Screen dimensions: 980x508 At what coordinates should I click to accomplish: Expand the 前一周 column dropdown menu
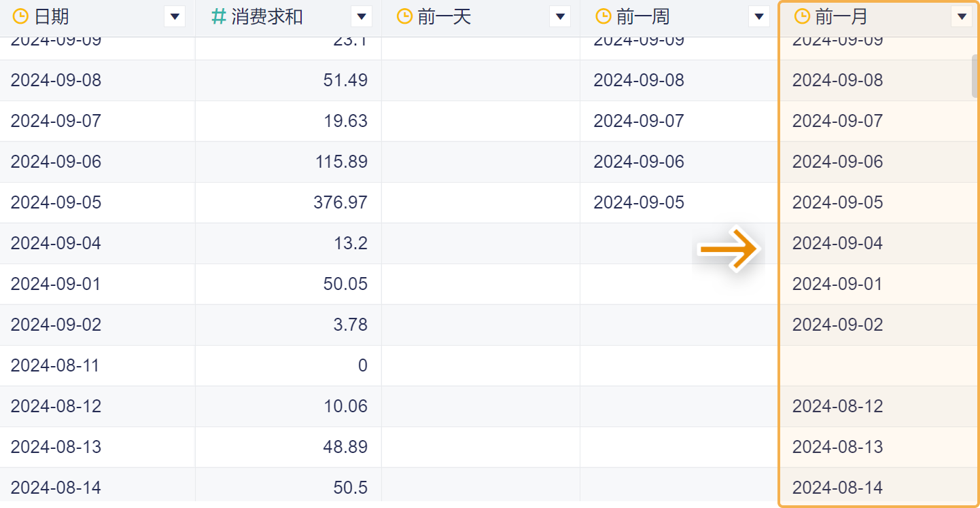pos(758,17)
